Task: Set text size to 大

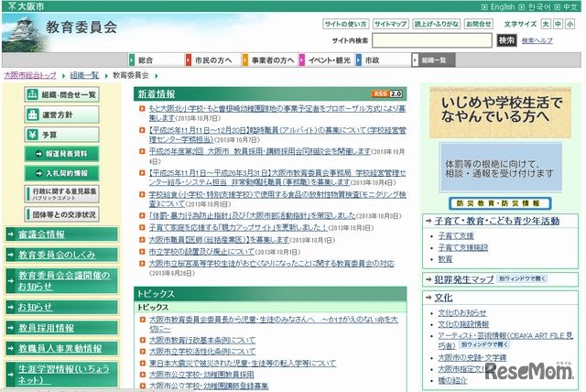Action: [x=546, y=24]
